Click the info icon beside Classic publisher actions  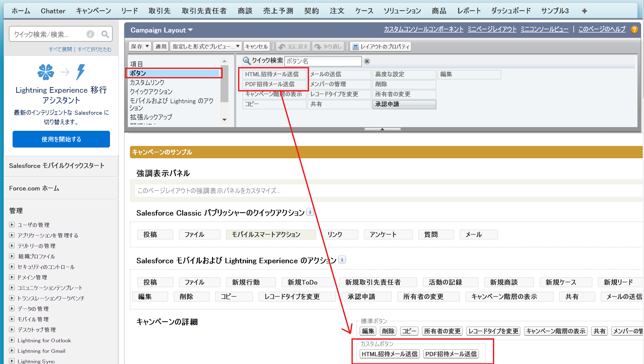tap(310, 212)
